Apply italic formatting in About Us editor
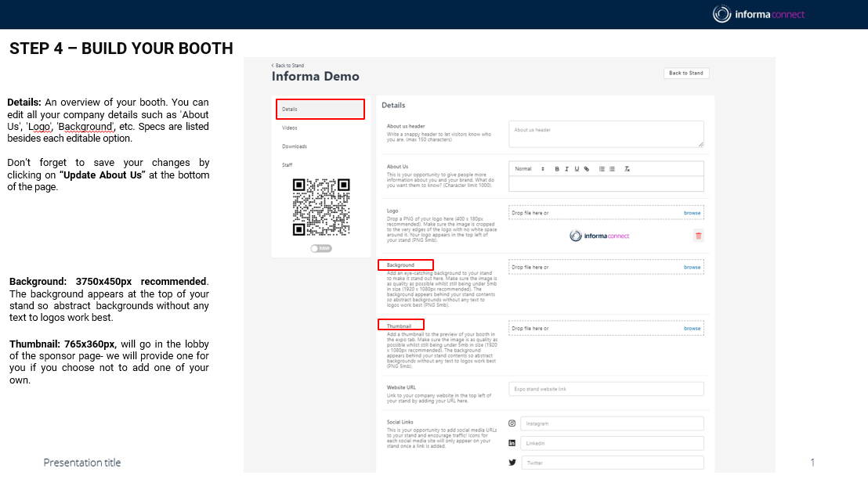The image size is (868, 479). [x=566, y=169]
